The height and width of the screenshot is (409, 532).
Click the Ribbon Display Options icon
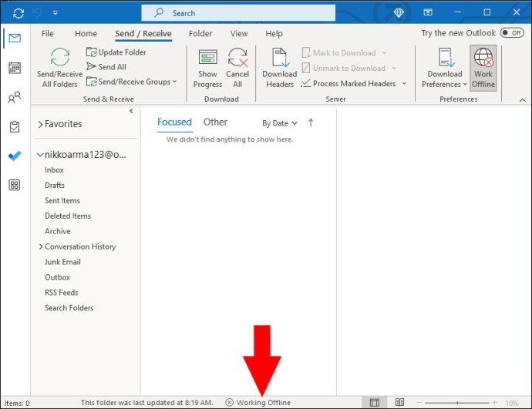coord(428,12)
